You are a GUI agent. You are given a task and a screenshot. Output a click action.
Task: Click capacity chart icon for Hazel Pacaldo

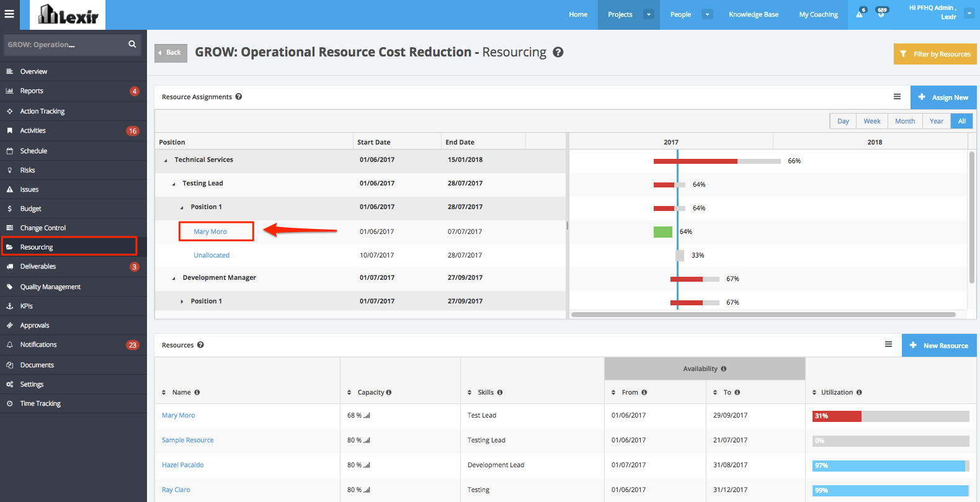(x=367, y=465)
